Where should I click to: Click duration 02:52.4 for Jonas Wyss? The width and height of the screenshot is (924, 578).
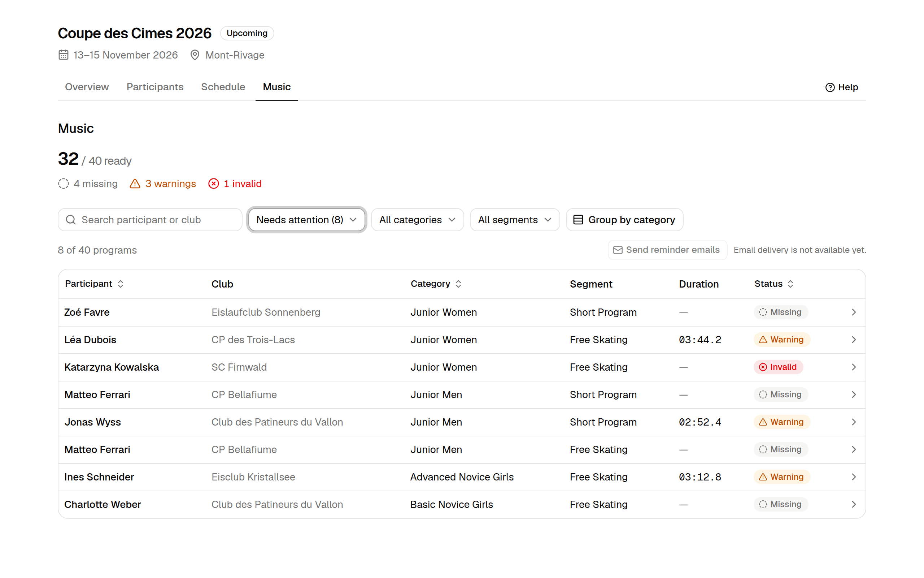pos(700,422)
